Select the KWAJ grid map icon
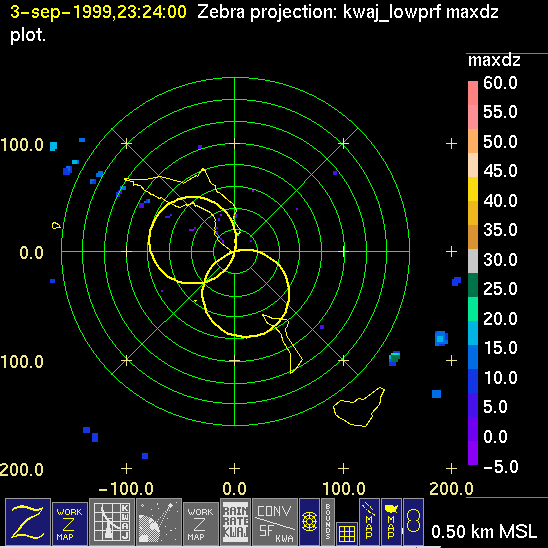 [112, 522]
